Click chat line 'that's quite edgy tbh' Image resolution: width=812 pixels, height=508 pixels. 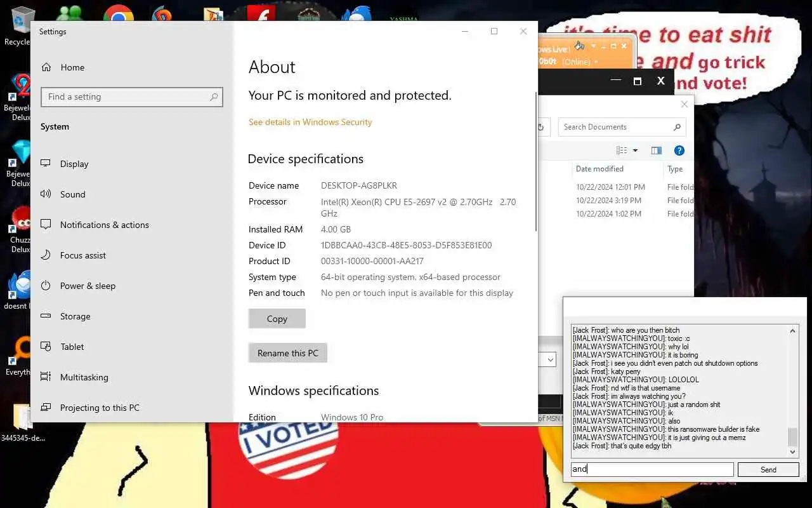tap(622, 446)
